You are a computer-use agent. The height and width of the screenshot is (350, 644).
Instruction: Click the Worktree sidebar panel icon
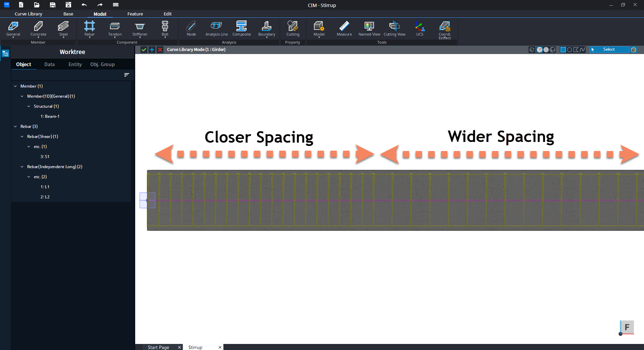coord(5,53)
